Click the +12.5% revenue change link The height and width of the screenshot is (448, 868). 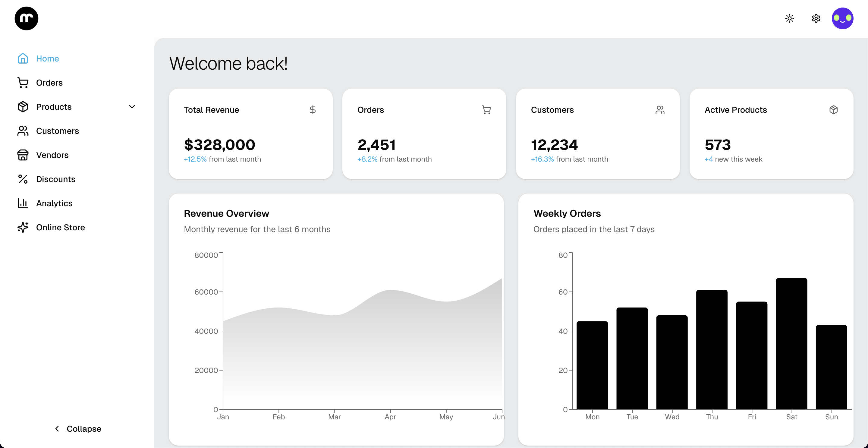pos(195,159)
